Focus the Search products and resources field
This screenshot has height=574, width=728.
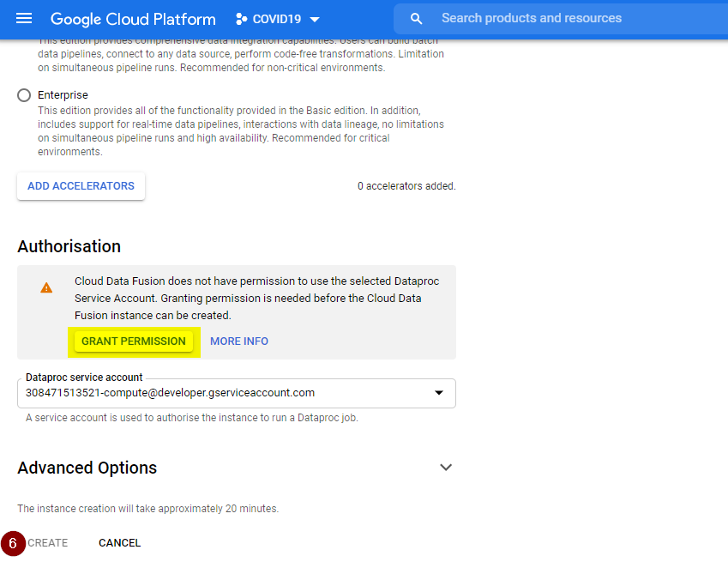566,18
